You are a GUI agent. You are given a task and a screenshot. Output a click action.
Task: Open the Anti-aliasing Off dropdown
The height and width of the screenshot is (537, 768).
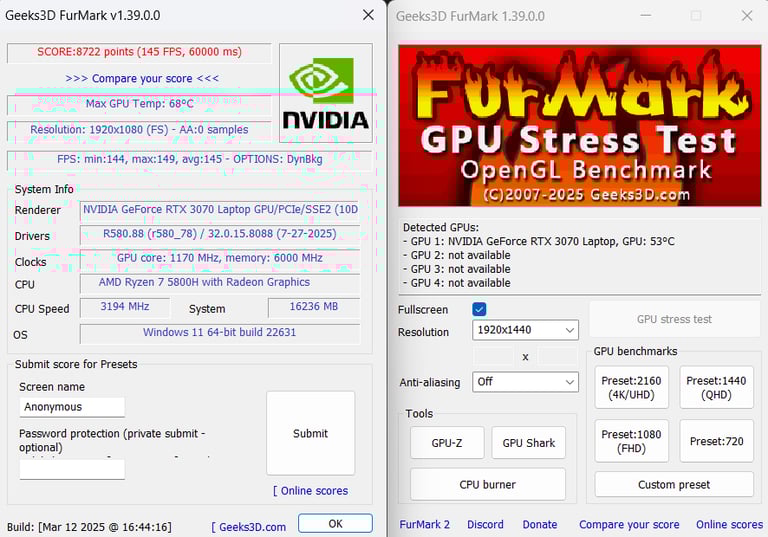525,382
